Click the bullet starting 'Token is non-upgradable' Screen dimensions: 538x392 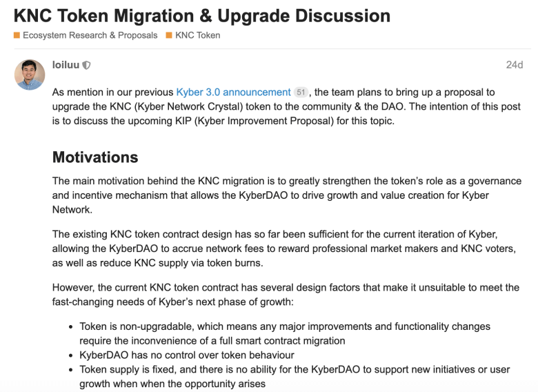285,333
